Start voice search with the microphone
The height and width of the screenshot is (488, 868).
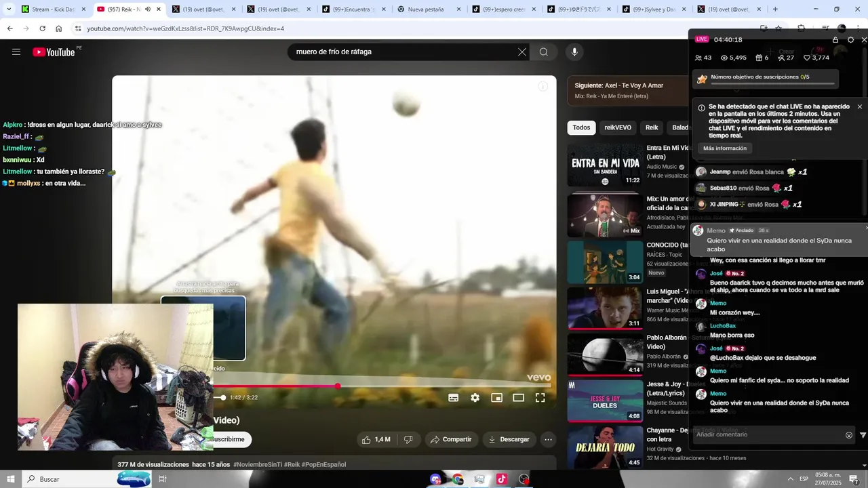(x=574, y=52)
